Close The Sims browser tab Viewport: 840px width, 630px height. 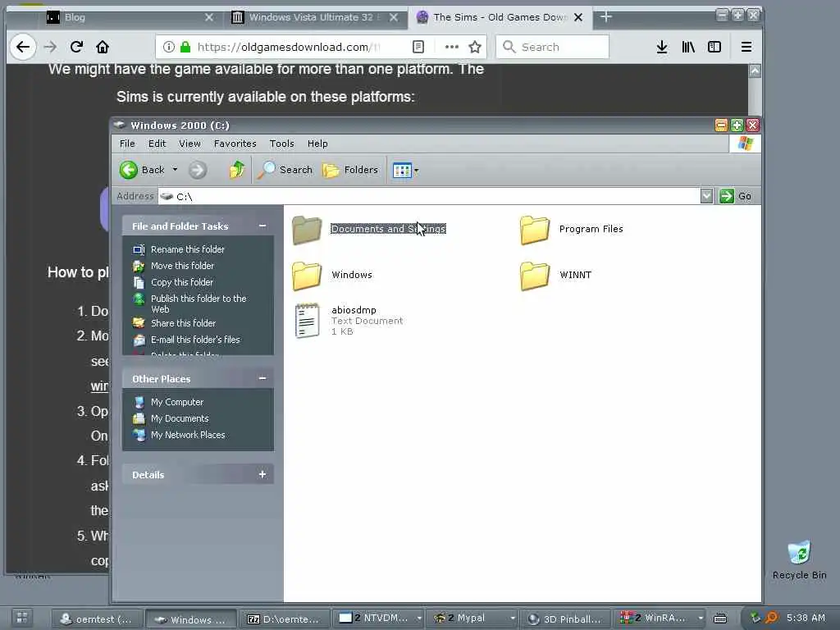pyautogui.click(x=578, y=18)
